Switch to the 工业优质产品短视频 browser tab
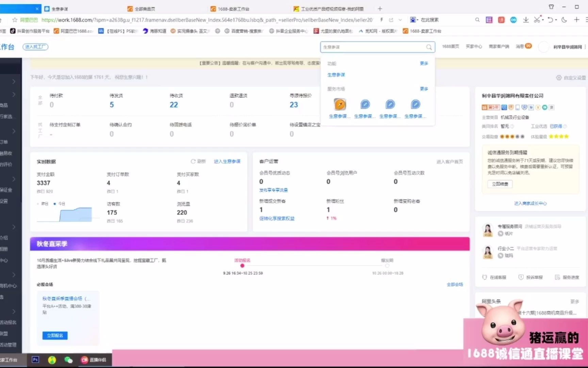This screenshot has height=368, width=588. coord(331,9)
